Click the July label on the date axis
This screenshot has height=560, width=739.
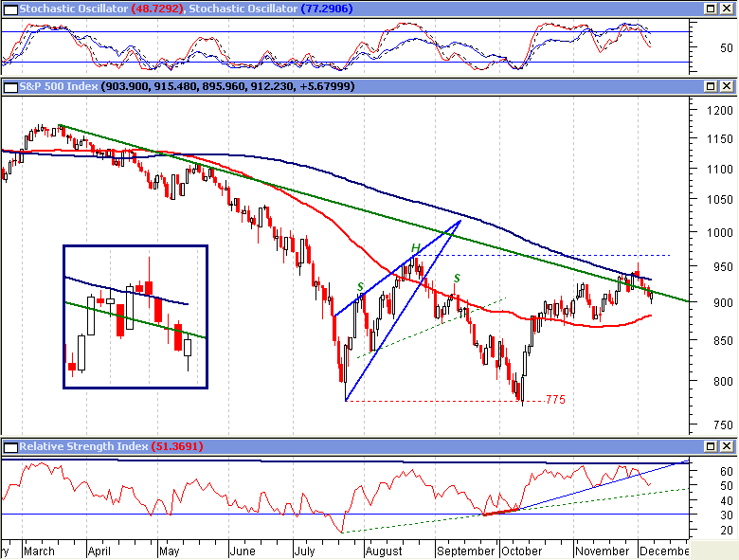tap(304, 551)
